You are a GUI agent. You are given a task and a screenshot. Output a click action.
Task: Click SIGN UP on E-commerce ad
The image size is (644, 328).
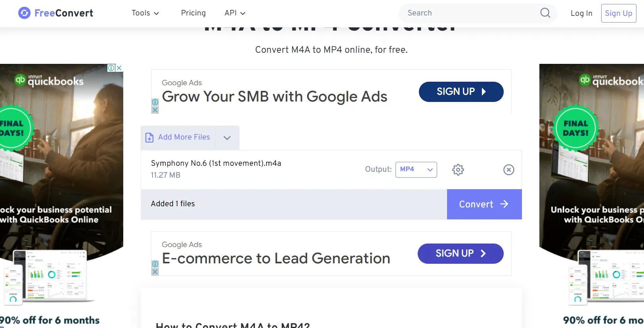[461, 253]
